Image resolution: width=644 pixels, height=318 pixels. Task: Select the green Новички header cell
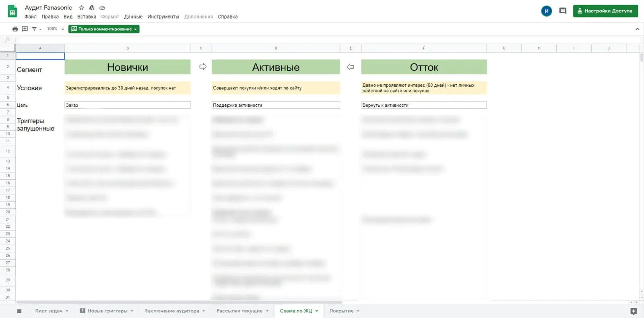(128, 67)
